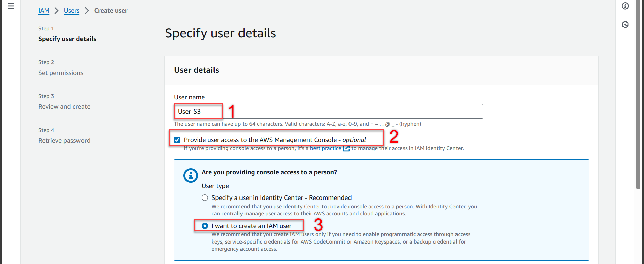Click the User details section heading

(197, 70)
